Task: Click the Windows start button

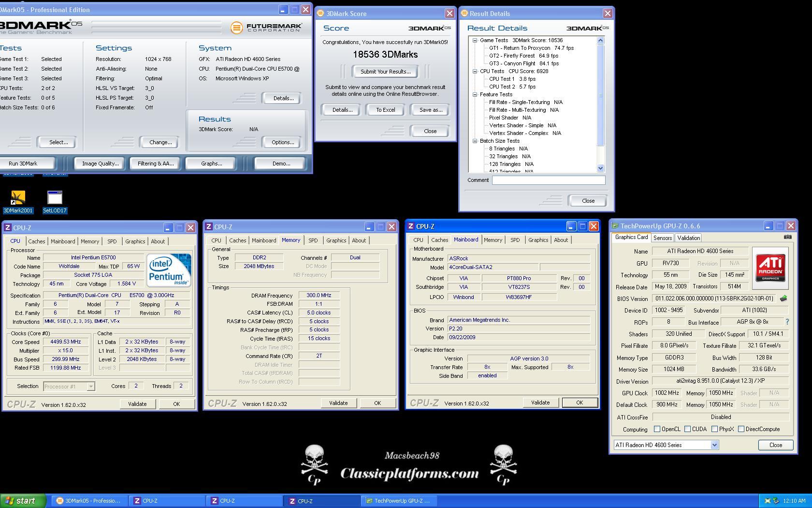Action: click(23, 501)
